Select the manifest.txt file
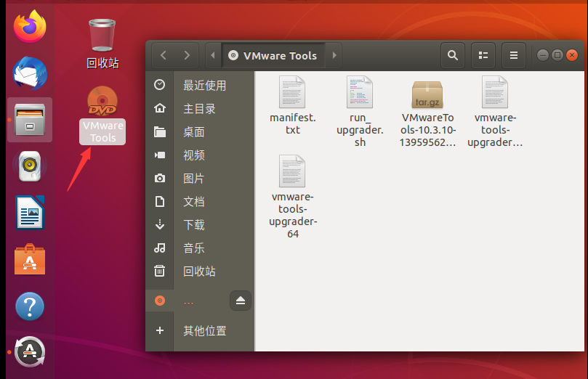The image size is (588, 379). tap(292, 105)
